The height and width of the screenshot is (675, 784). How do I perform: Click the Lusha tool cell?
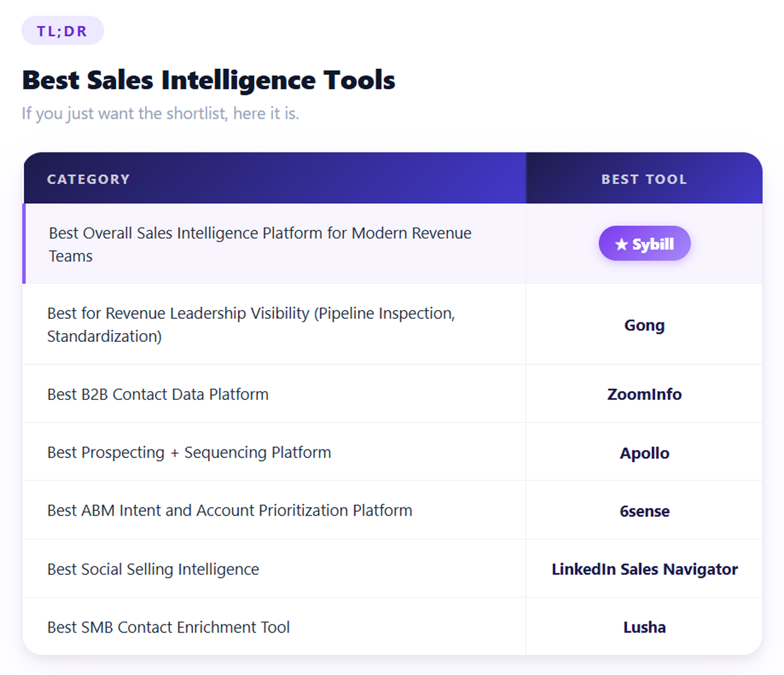(644, 626)
